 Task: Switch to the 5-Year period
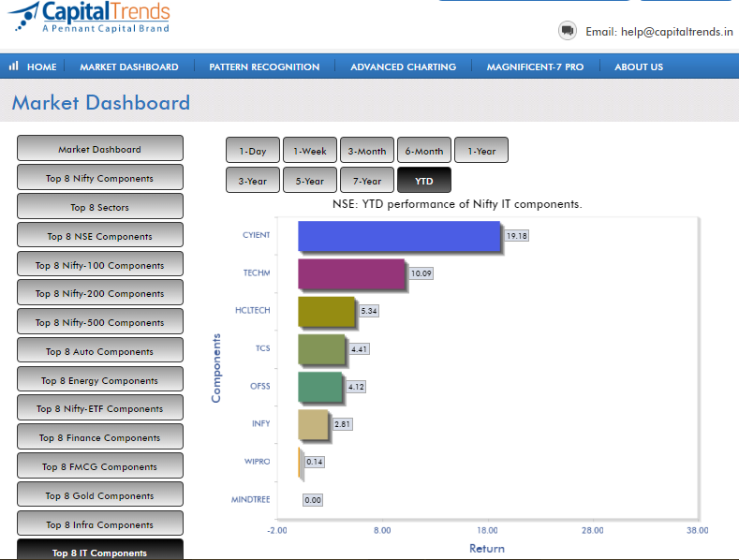[x=310, y=180]
